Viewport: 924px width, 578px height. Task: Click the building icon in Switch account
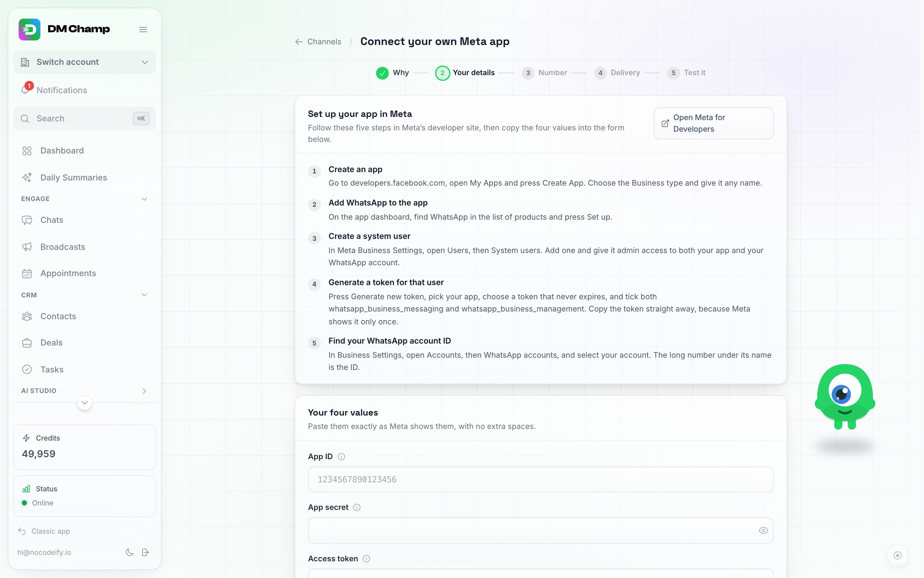25,62
